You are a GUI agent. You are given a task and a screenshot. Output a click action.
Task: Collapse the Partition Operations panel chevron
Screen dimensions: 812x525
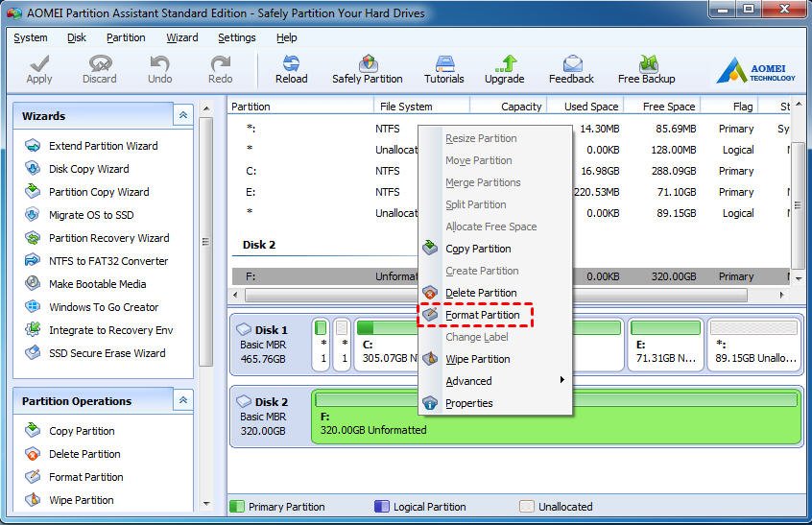182,400
